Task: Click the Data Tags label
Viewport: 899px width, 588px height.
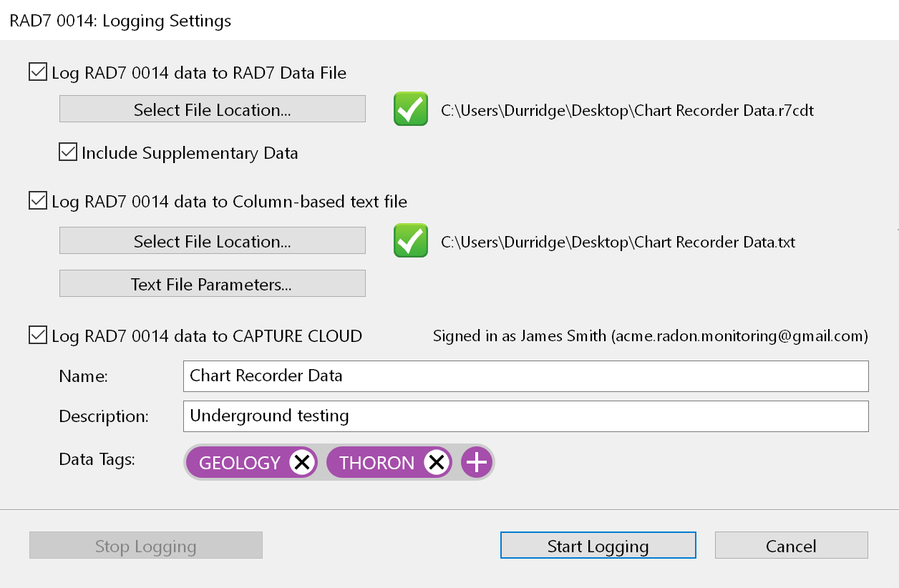Action: pos(97,460)
